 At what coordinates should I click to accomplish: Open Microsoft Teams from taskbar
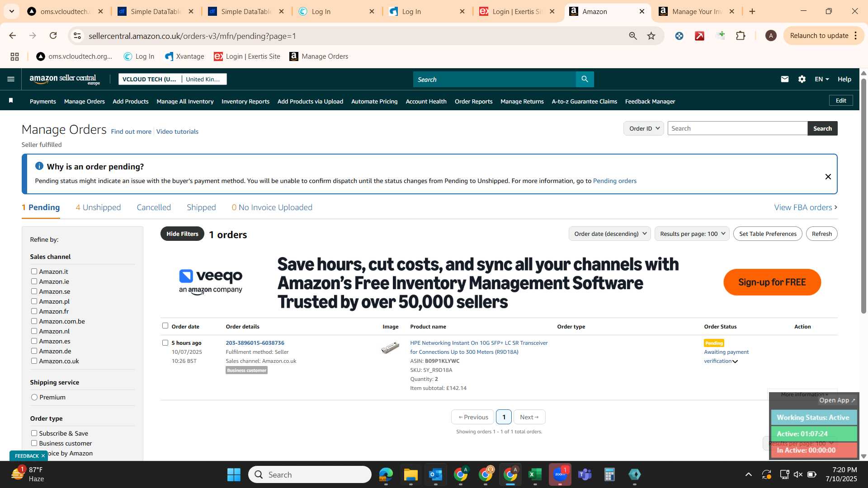(x=585, y=474)
